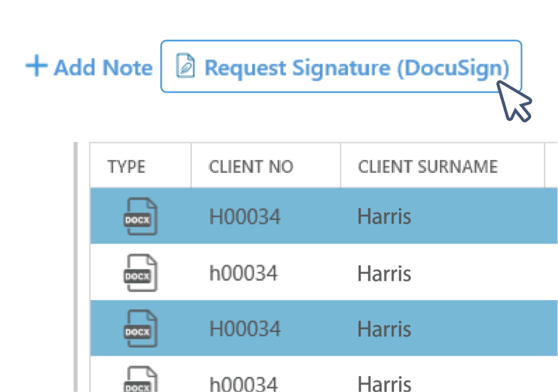558x392 pixels.
Task: Sort by the TYPE column header
Action: [126, 166]
